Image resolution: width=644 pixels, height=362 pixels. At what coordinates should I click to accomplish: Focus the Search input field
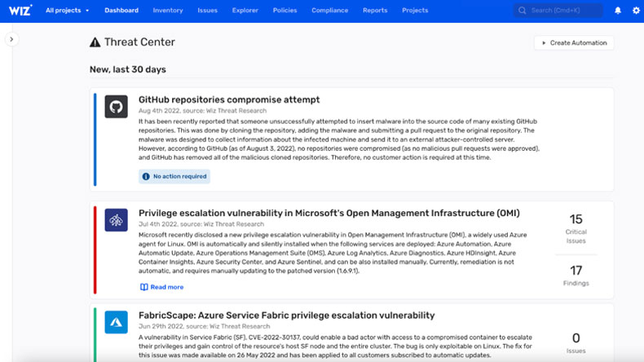tap(562, 11)
